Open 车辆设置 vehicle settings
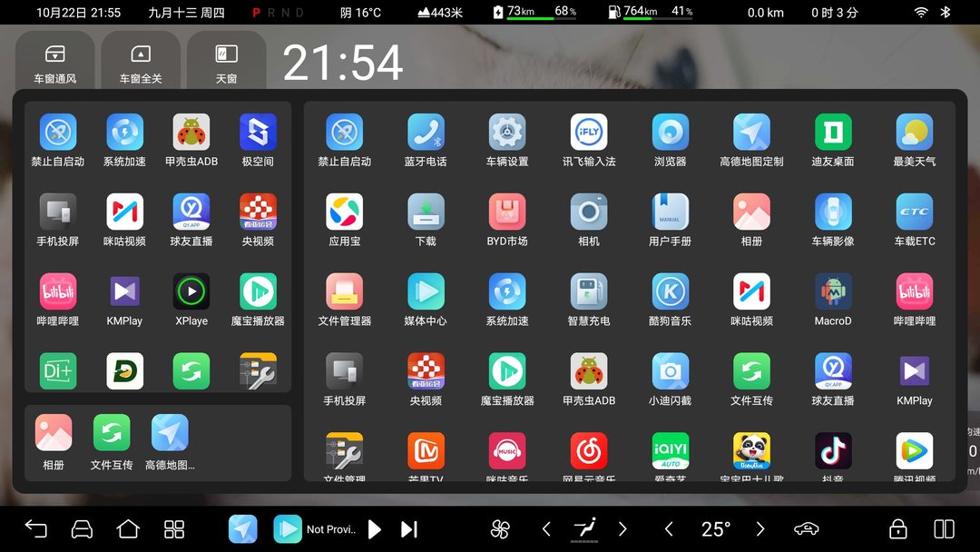The width and height of the screenshot is (980, 552). pos(507,133)
